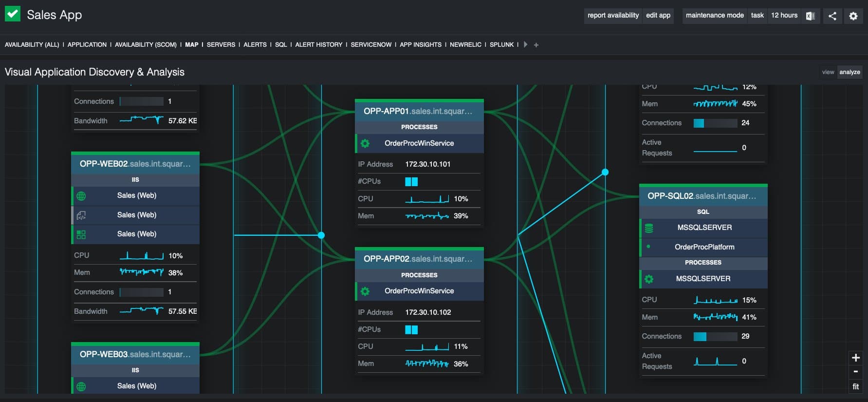Open the ALERT HISTORY tab
868x402 pixels.
coord(319,45)
